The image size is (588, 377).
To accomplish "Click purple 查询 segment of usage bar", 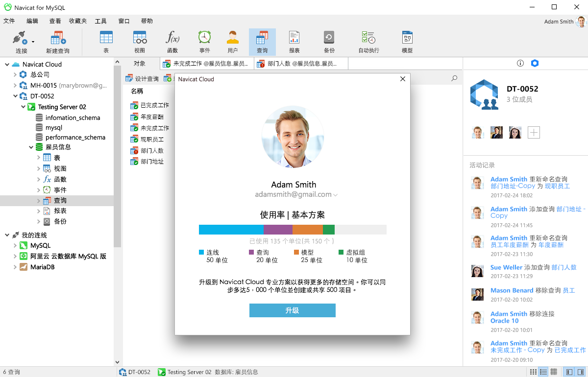I will (278, 230).
